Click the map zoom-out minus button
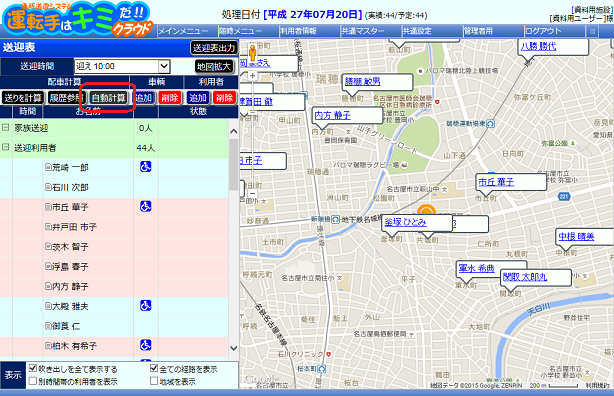The image size is (614, 396). (x=253, y=193)
